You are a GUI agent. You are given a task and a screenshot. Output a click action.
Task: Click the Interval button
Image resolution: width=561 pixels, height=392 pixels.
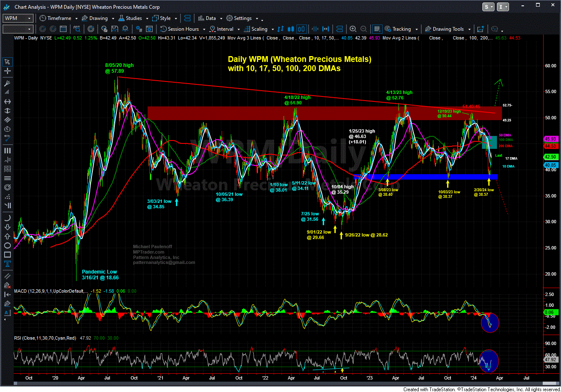click(x=221, y=29)
